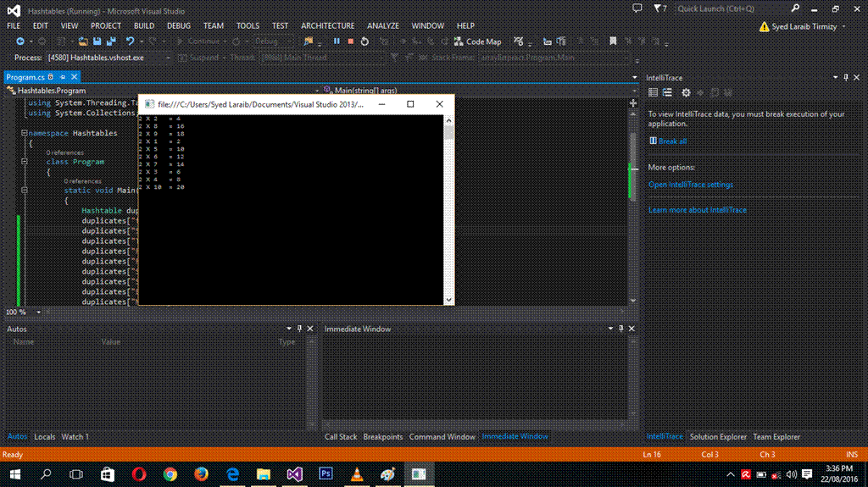Switch to the Locals tab
The width and height of the screenshot is (868, 487).
pyautogui.click(x=44, y=437)
